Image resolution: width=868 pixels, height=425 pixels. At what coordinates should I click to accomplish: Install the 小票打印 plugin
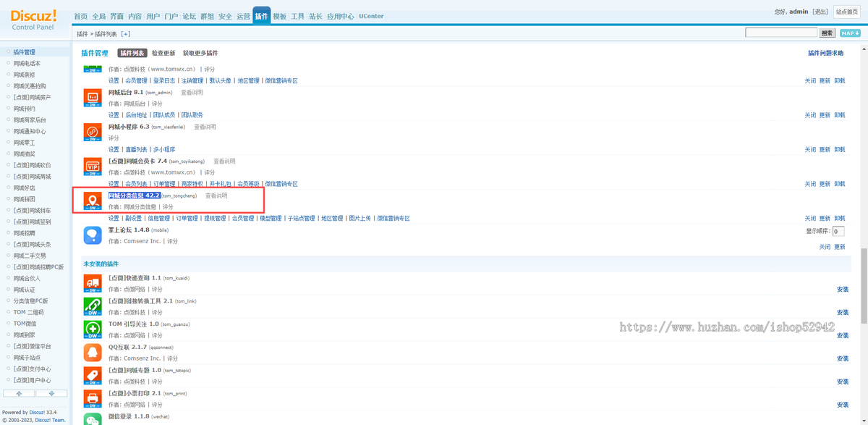(x=843, y=405)
